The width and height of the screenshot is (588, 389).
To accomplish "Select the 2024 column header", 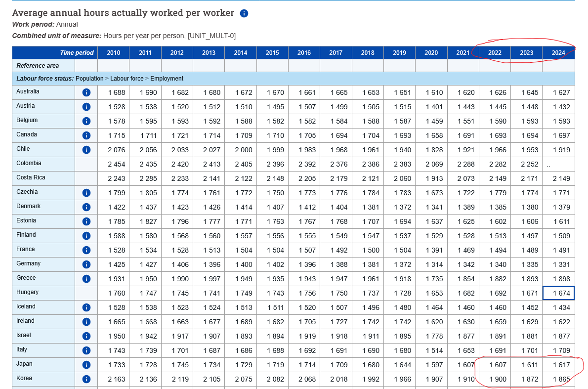I will click(558, 52).
